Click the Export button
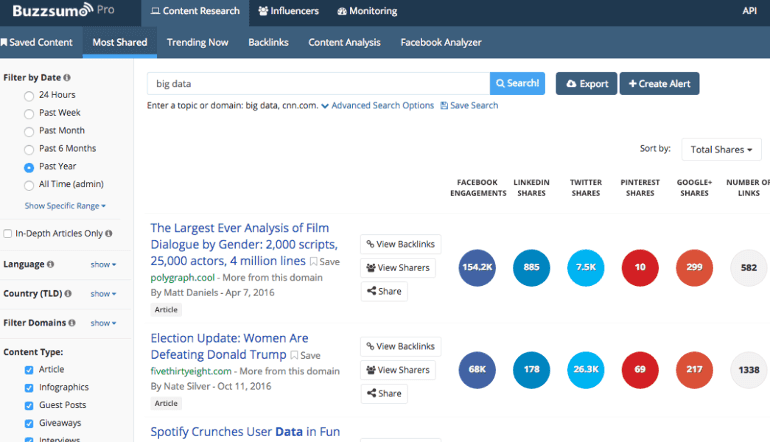Image resolution: width=770 pixels, height=442 pixels. pos(586,83)
